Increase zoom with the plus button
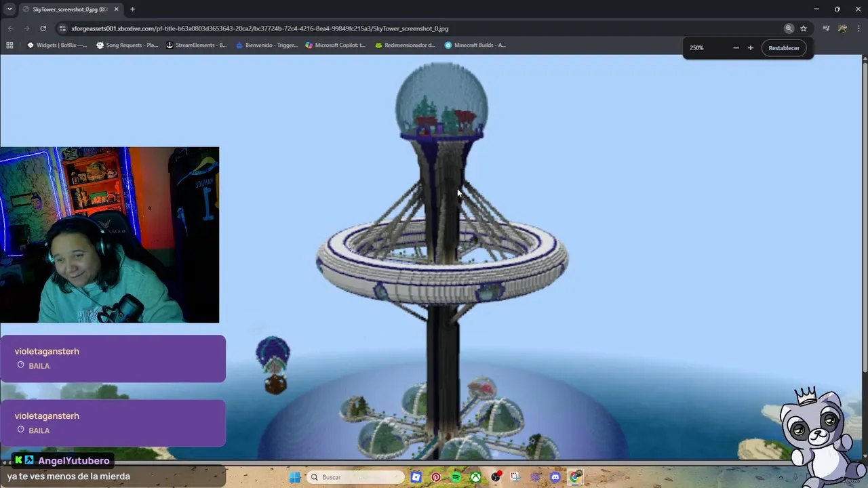Viewport: 868px width, 488px height. point(751,48)
